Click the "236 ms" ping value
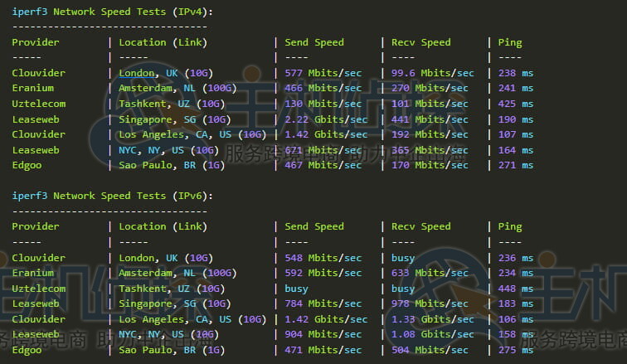 pos(516,258)
